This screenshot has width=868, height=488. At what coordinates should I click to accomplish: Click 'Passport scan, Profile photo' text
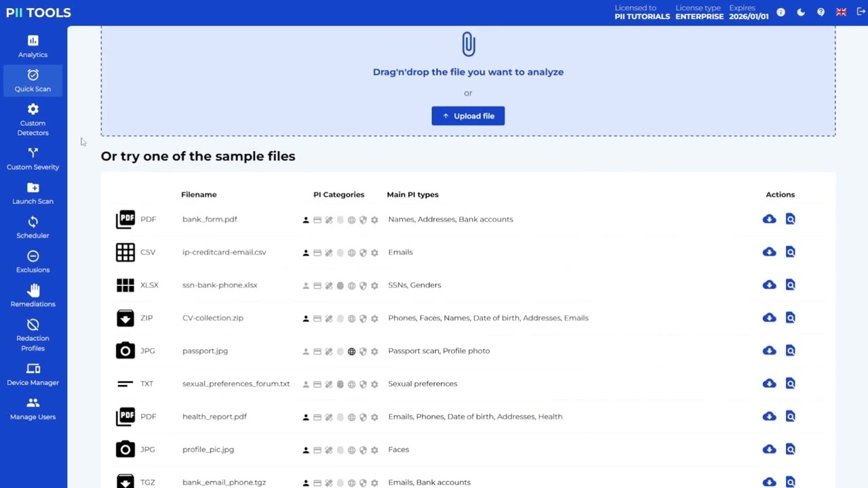pos(439,350)
